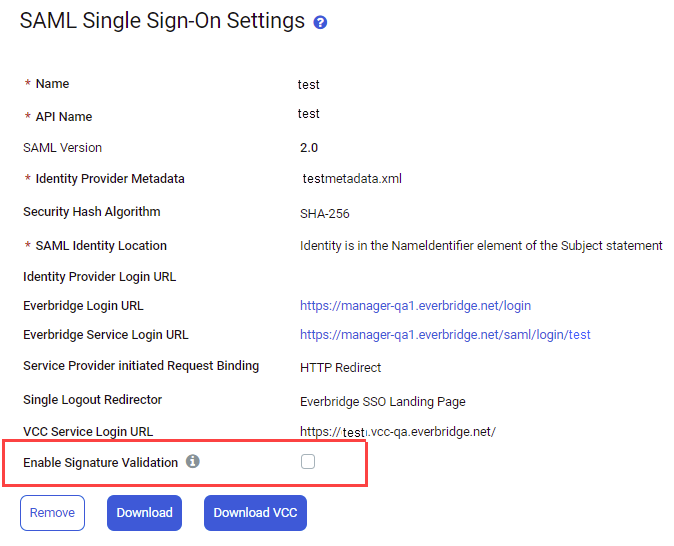Click the HTTP Redirect binding value
Image resolution: width=674 pixels, height=546 pixels.
[x=340, y=368]
